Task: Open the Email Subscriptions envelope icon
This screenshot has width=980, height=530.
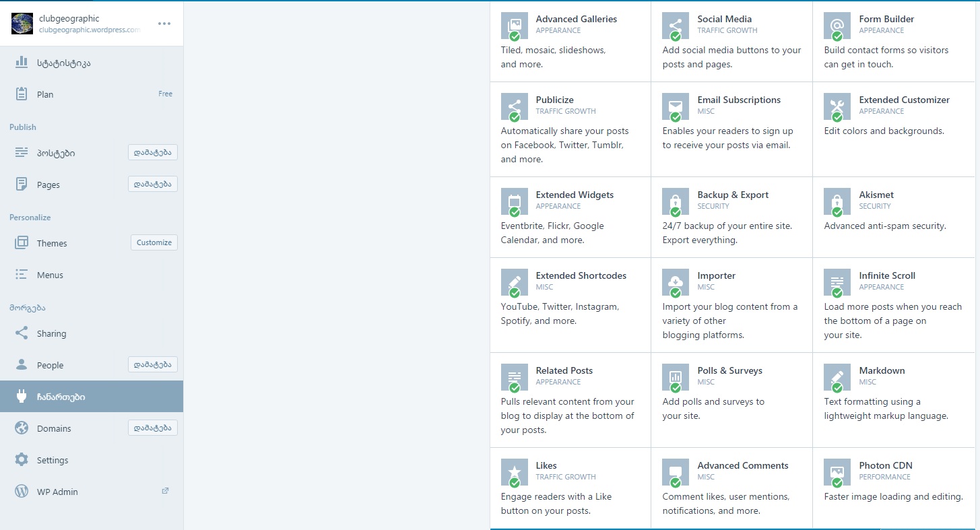Action: click(x=676, y=106)
